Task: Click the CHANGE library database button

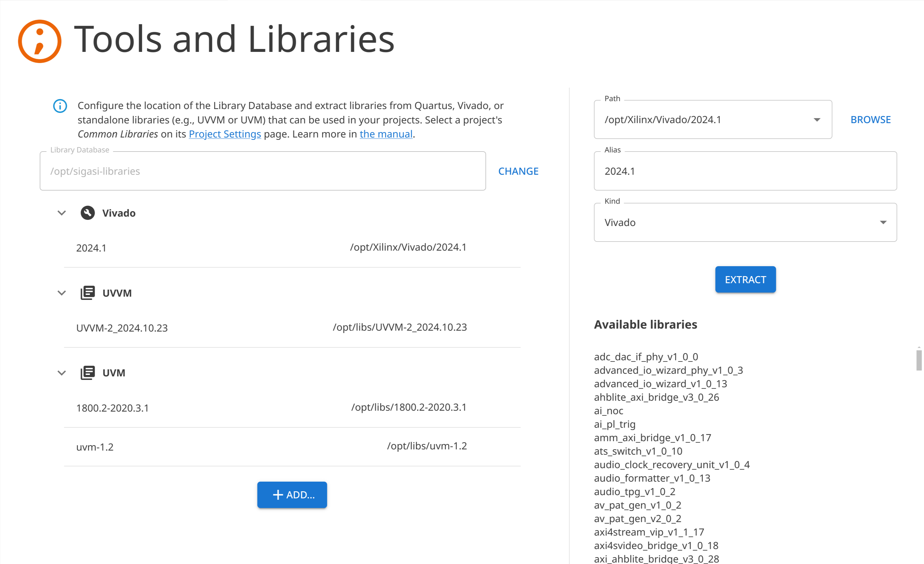Action: pyautogui.click(x=518, y=171)
